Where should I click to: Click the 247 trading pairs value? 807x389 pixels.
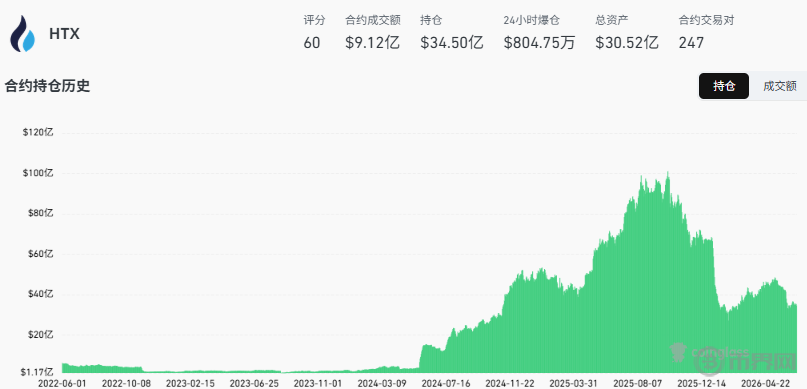pos(691,43)
